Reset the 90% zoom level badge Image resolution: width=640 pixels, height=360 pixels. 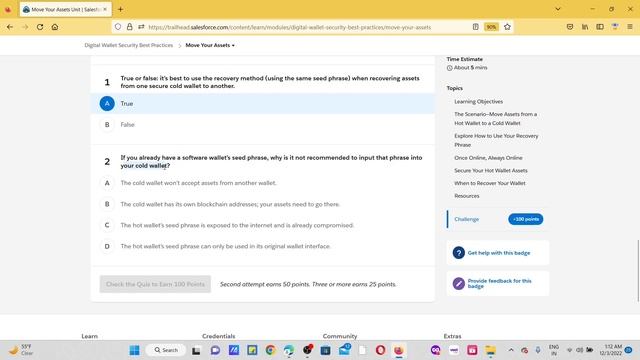click(491, 27)
